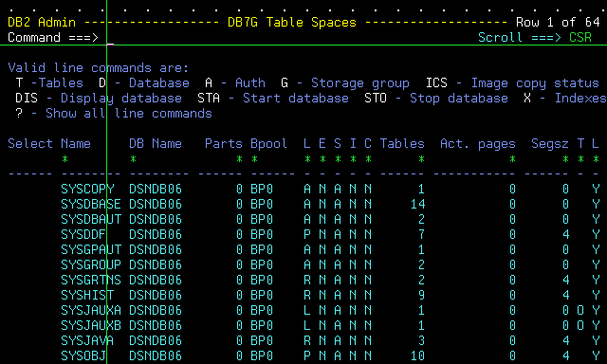Click 'STA - Start database' command
Image resolution: width=607 pixels, height=364 pixels.
pyautogui.click(x=273, y=99)
